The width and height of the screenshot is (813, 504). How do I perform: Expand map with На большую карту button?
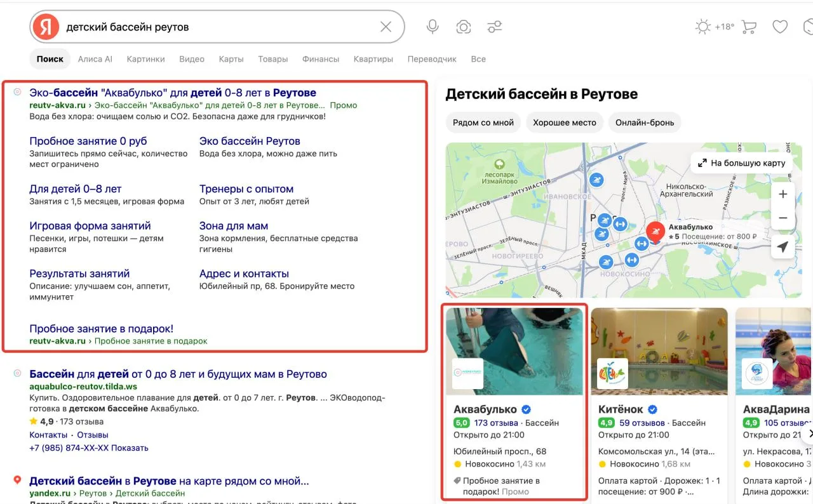click(x=742, y=163)
